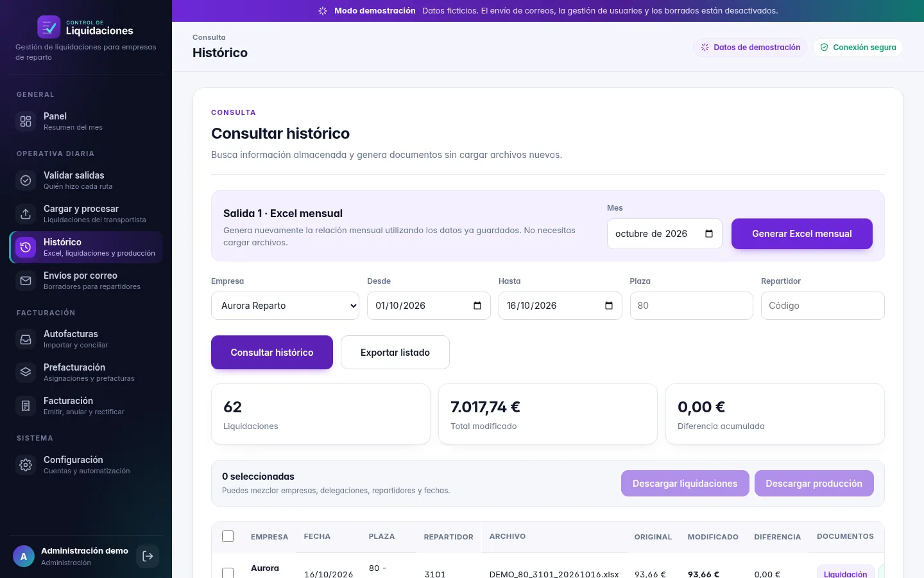Click the 62 Liquidaciones count
The image size is (924, 578).
(x=232, y=407)
